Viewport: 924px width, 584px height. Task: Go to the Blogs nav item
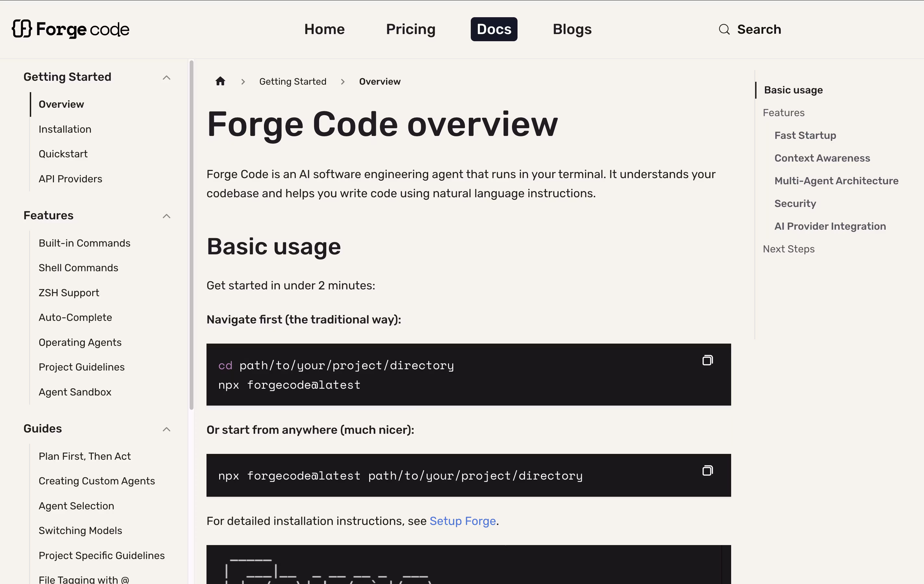572,30
